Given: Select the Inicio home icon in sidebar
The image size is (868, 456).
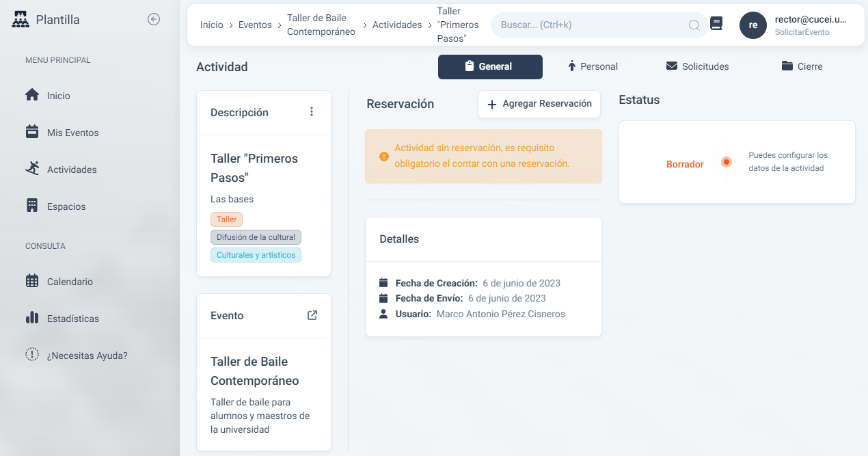Looking at the screenshot, I should click(x=32, y=96).
